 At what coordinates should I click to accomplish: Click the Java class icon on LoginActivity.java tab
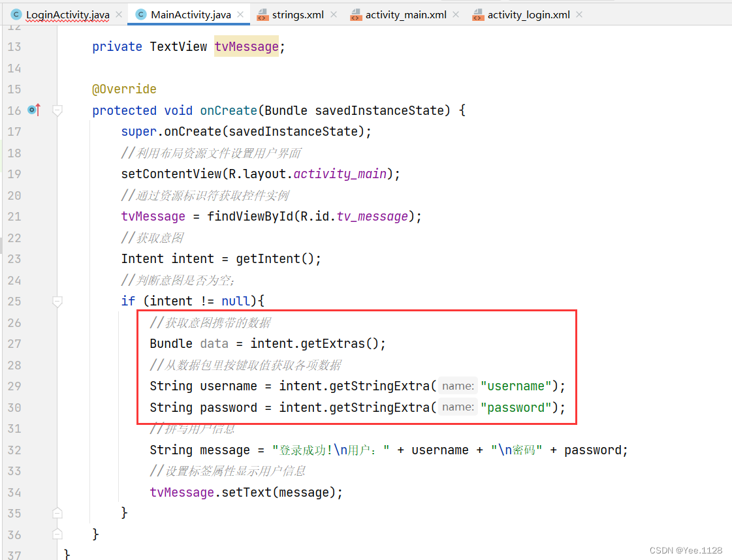16,14
